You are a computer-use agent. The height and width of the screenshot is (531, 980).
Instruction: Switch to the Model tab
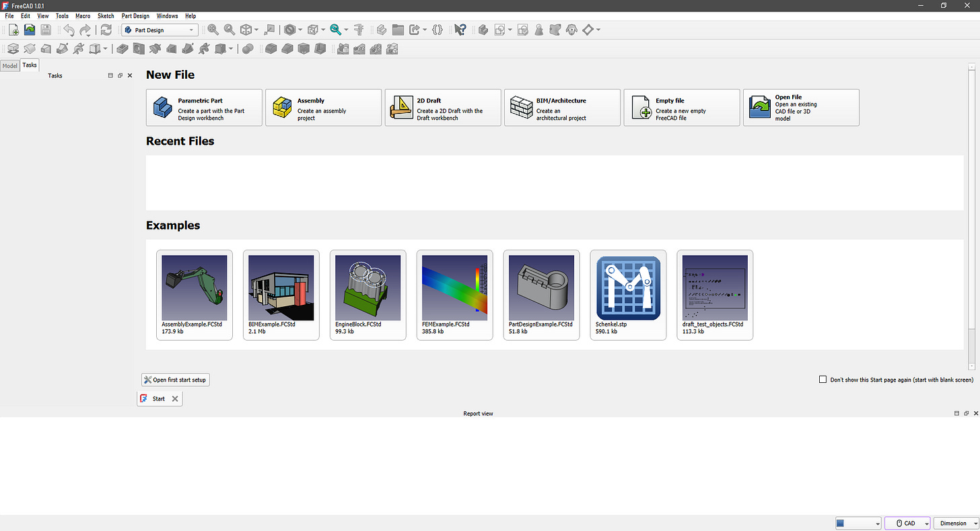pos(10,65)
